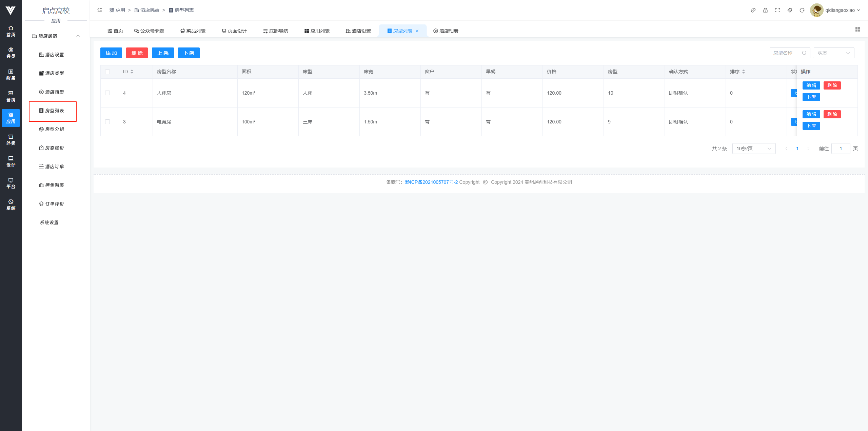The height and width of the screenshot is (431, 868).
Task: Open the link icon in top bar
Action: pos(753,10)
